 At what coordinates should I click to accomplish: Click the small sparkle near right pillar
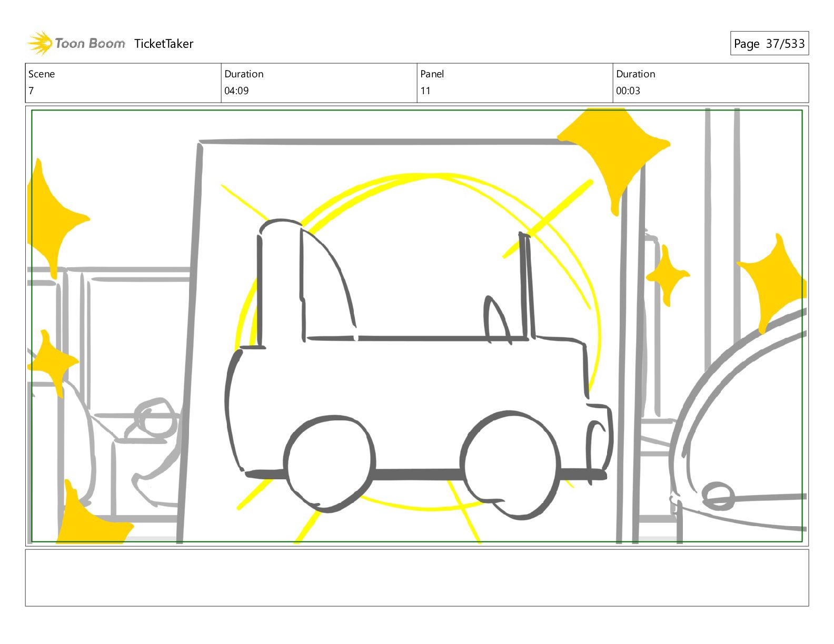668,275
